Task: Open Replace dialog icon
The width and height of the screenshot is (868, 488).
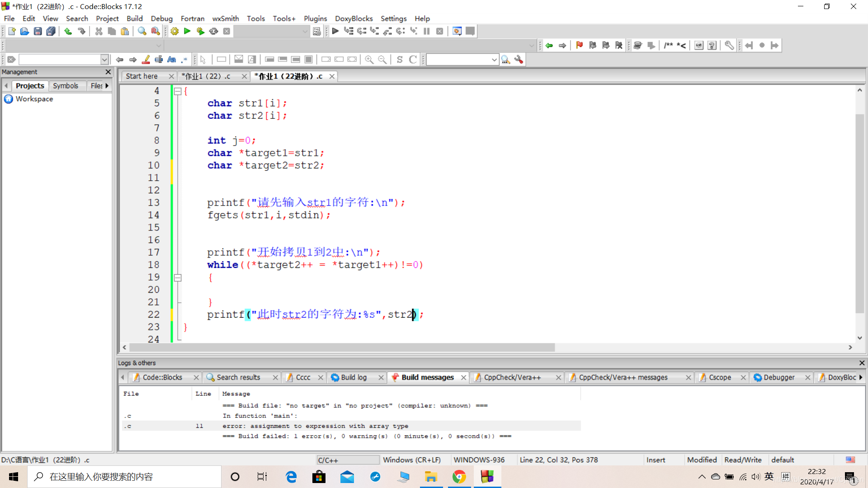Action: [155, 31]
